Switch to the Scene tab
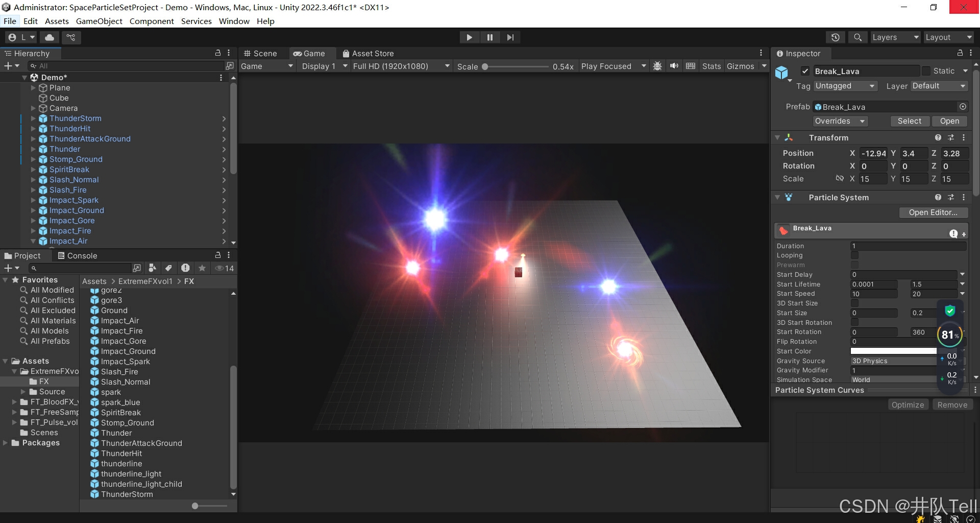Viewport: 980px width, 523px height. click(260, 53)
